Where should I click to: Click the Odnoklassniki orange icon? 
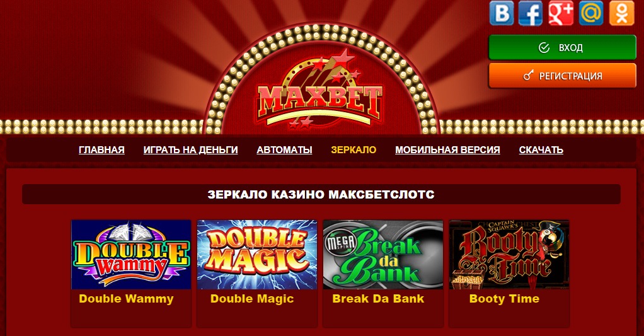[621, 13]
